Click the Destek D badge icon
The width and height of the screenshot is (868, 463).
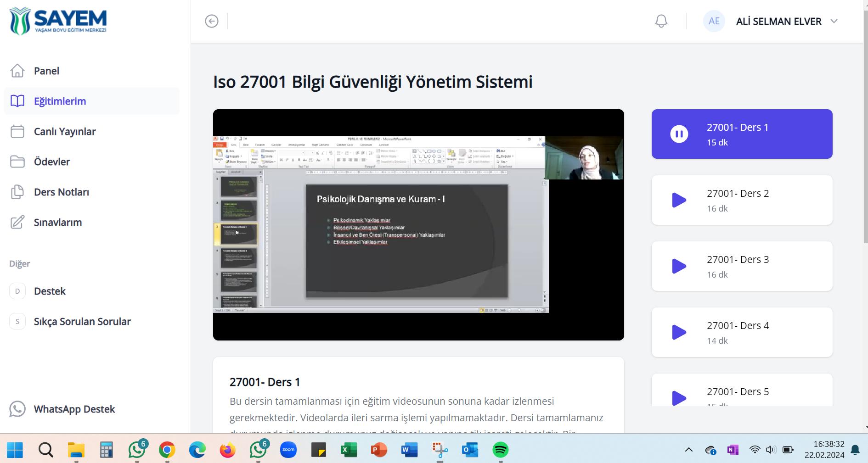[17, 291]
